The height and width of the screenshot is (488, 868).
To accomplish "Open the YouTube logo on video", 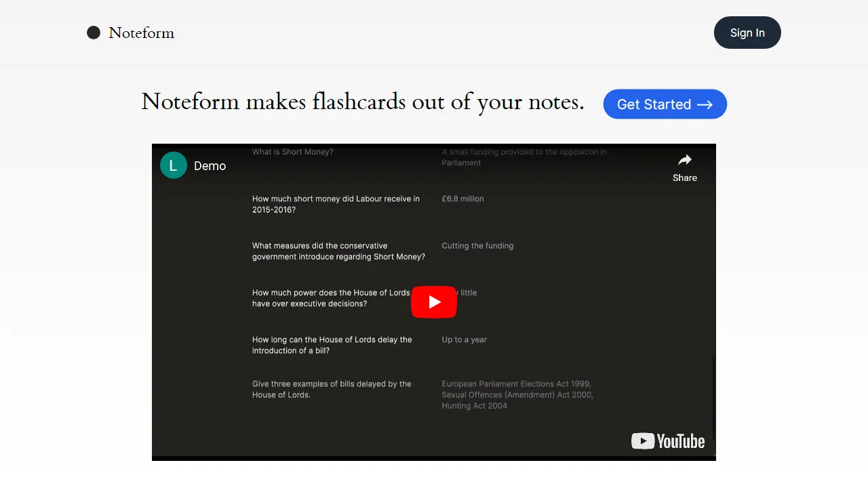I will 668,441.
